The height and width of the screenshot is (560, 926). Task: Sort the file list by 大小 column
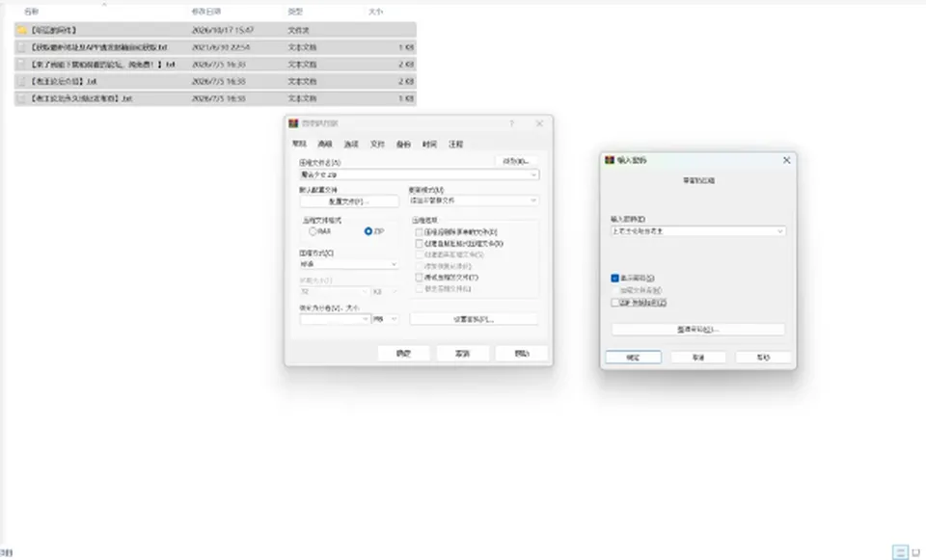(375, 12)
